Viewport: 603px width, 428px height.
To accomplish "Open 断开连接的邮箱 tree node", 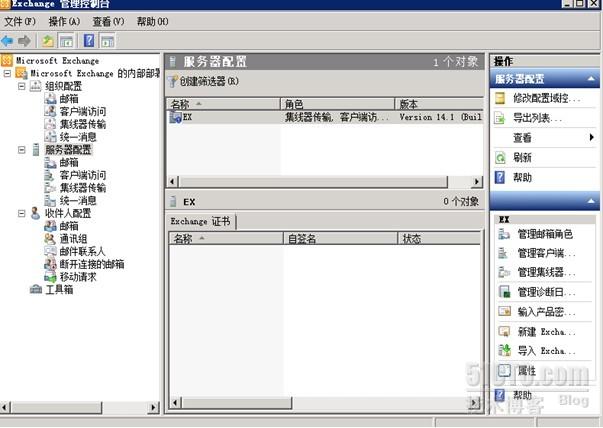I will tap(92, 264).
